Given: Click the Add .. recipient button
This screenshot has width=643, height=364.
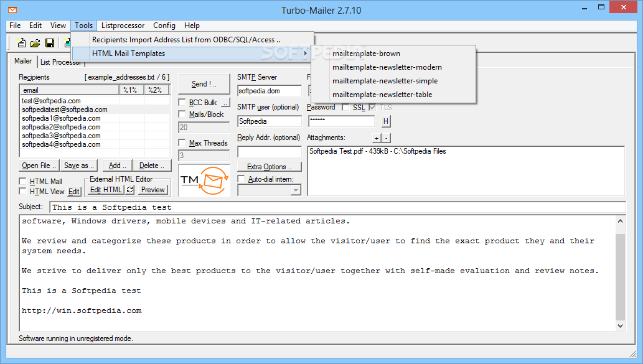Looking at the screenshot, I should 117,166.
